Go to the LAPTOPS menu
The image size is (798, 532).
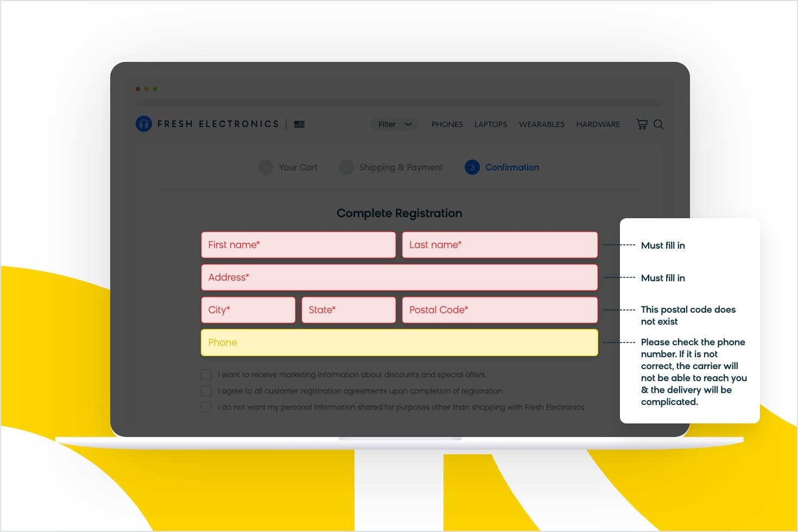491,124
